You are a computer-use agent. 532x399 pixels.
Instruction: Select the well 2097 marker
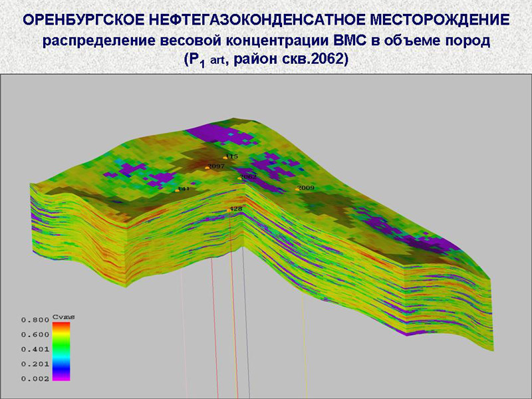[x=207, y=168]
